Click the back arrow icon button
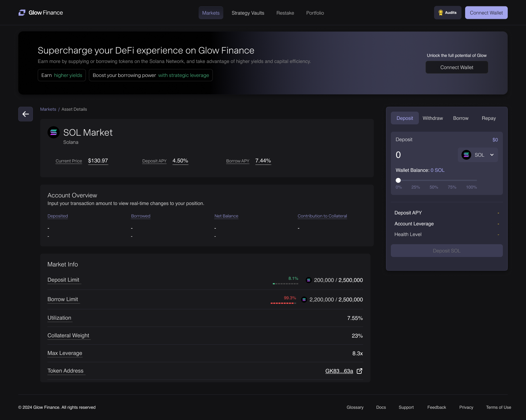Screen dimensions: 526x420 pyautogui.click(x=26, y=114)
